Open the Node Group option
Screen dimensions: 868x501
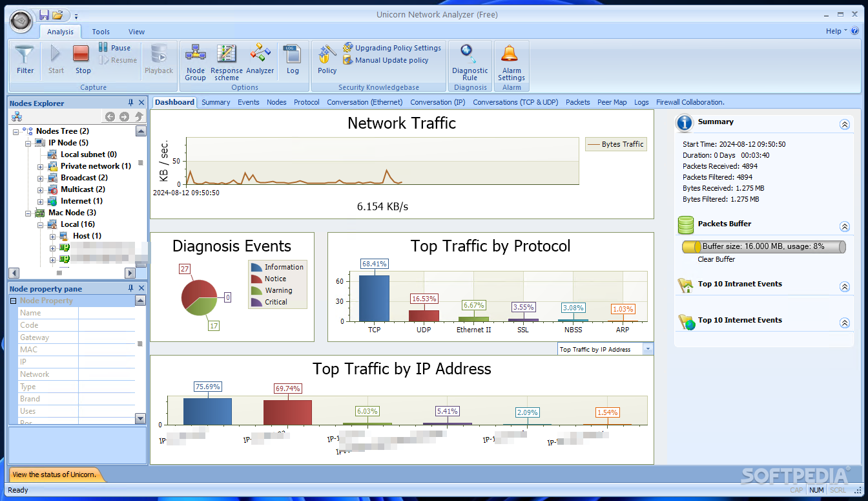(x=195, y=62)
